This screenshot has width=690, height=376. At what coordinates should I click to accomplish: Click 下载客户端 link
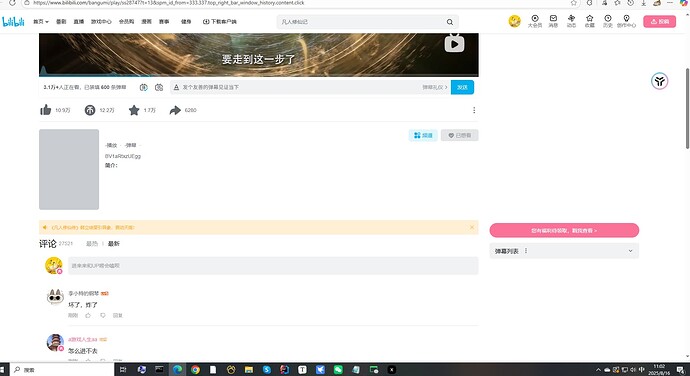coord(219,22)
